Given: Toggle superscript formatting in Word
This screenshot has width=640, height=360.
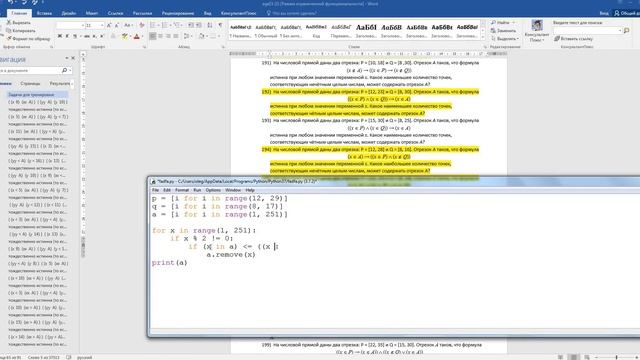Looking at the screenshot, I should coord(101,36).
